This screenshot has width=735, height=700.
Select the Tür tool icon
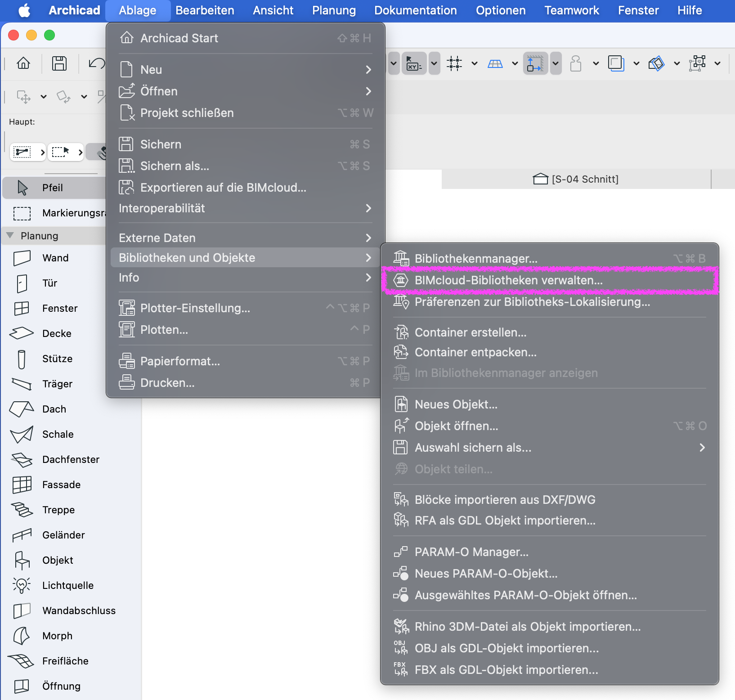(x=22, y=283)
